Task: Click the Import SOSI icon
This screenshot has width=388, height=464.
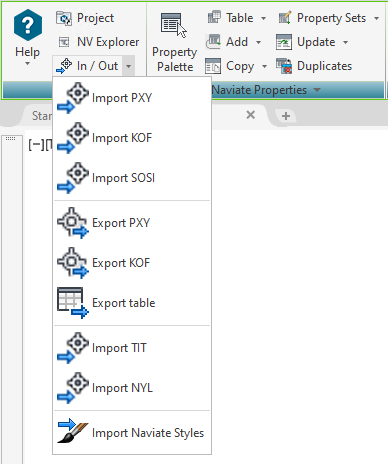Action: 73,178
